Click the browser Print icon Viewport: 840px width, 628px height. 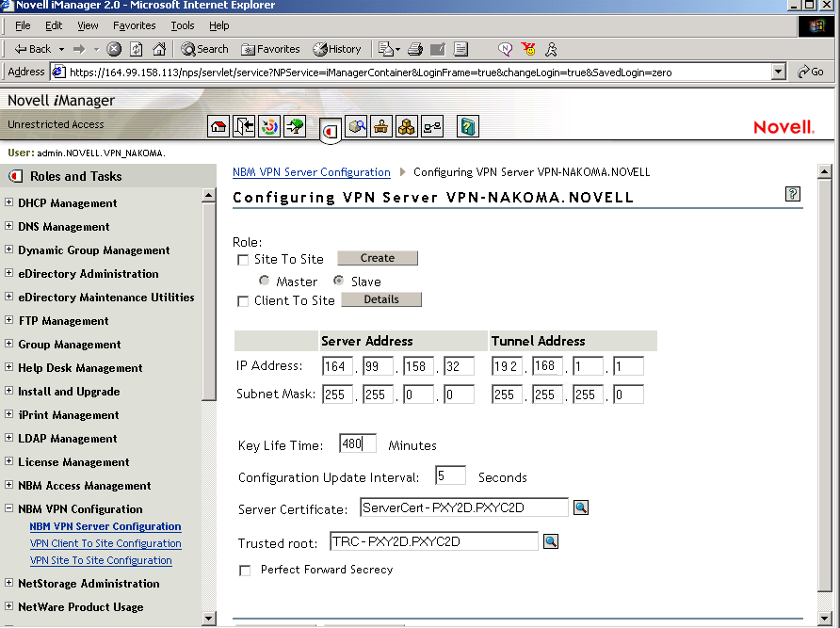415,49
